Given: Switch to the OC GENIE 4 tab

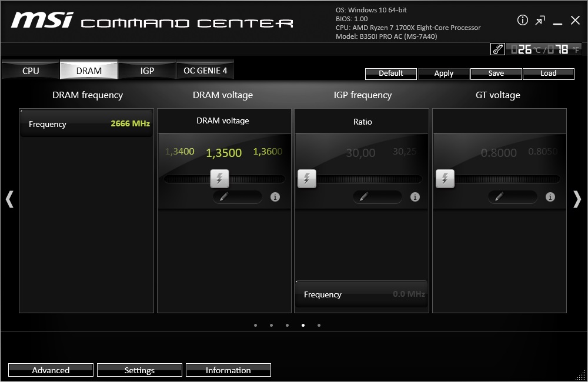Looking at the screenshot, I should tap(205, 71).
